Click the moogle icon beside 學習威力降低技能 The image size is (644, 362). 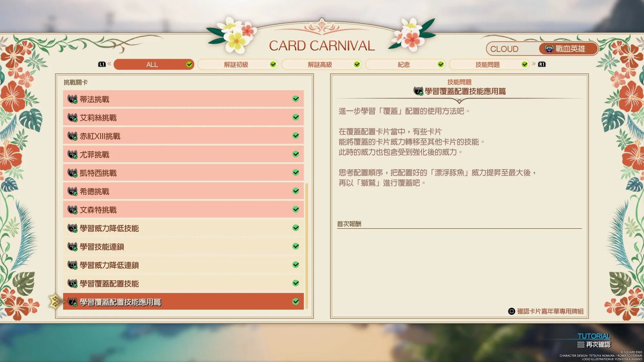[x=72, y=228]
